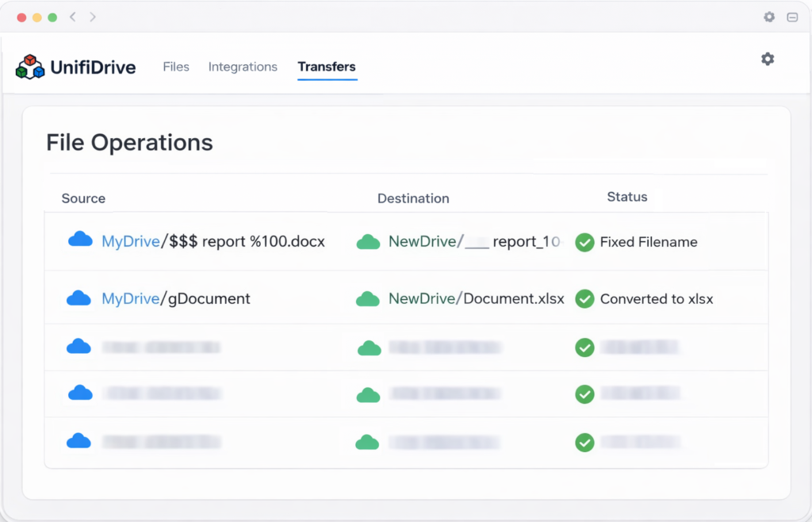812x522 pixels.
Task: Click the green cloud icon beside NewDrive/Document.xlsx
Action: pos(369,298)
